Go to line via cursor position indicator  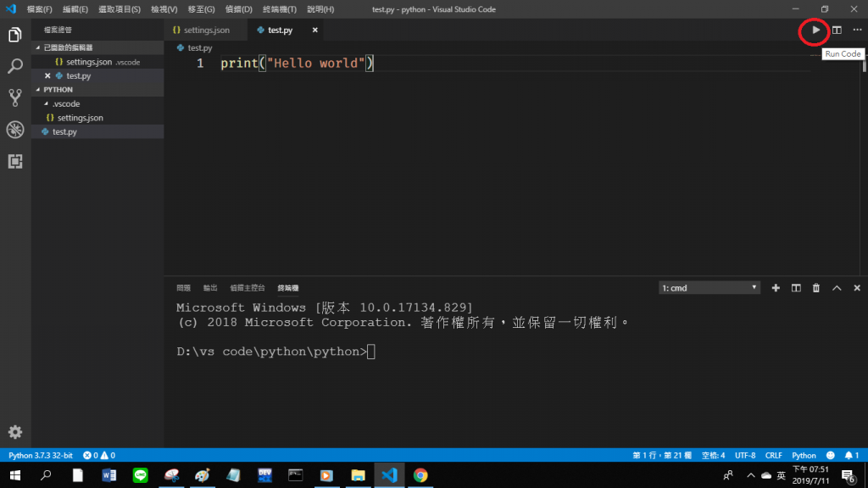[x=662, y=455]
